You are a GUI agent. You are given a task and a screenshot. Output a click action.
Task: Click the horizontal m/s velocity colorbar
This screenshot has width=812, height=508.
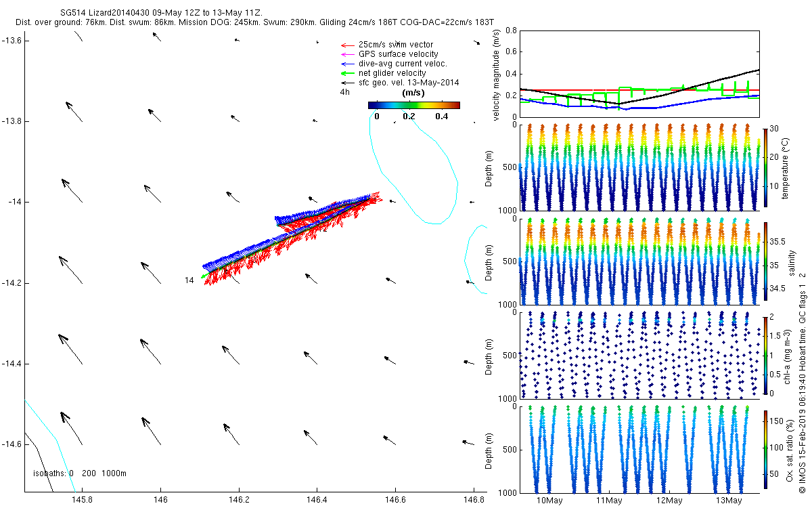pyautogui.click(x=413, y=105)
